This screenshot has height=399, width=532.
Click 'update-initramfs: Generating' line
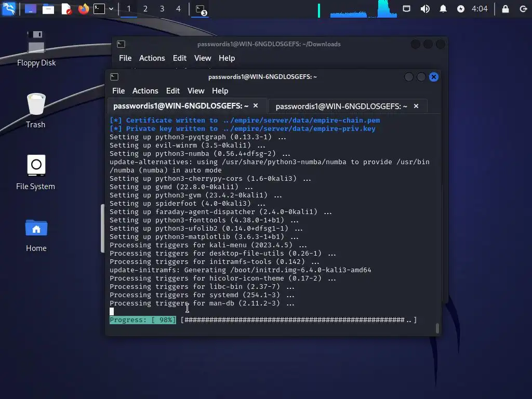240,270
